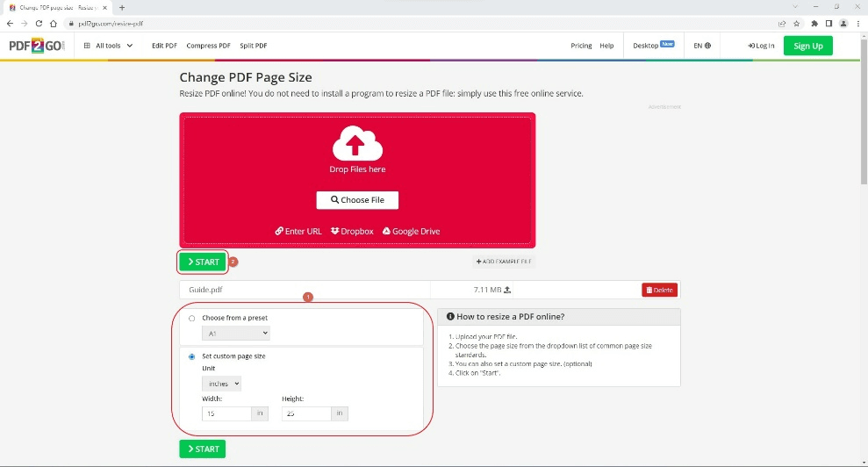
Task: Click the address bar URL
Action: [111, 24]
